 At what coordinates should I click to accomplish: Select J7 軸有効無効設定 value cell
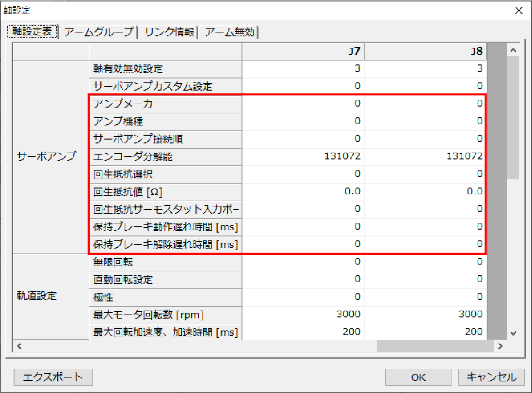click(x=303, y=69)
